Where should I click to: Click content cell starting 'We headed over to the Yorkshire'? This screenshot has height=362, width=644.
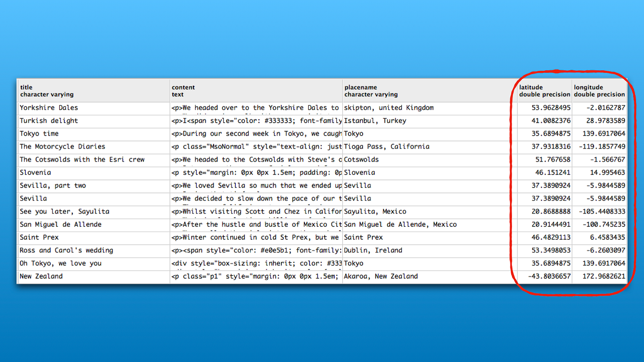[x=256, y=108]
